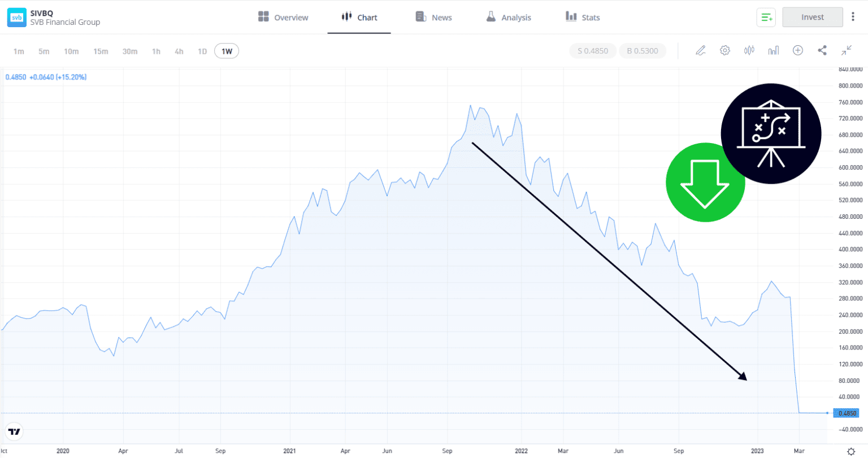Open chart settings gear icon
868x458 pixels.
725,50
